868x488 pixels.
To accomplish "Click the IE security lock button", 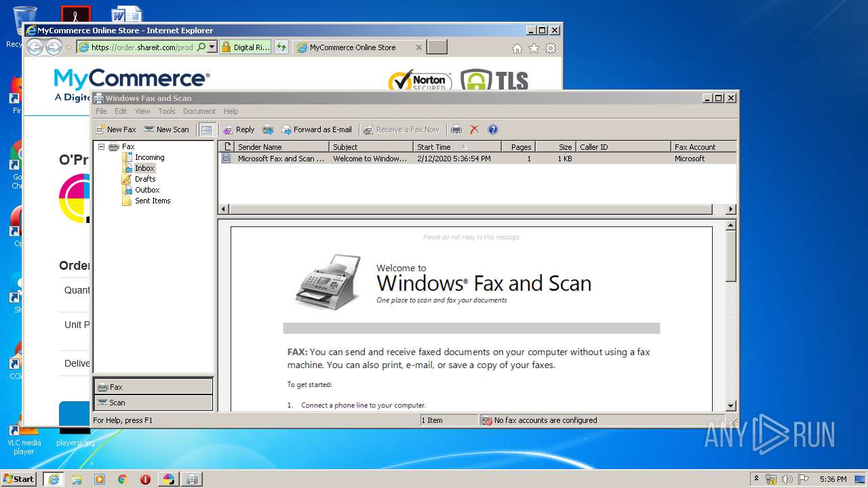I will pos(245,47).
